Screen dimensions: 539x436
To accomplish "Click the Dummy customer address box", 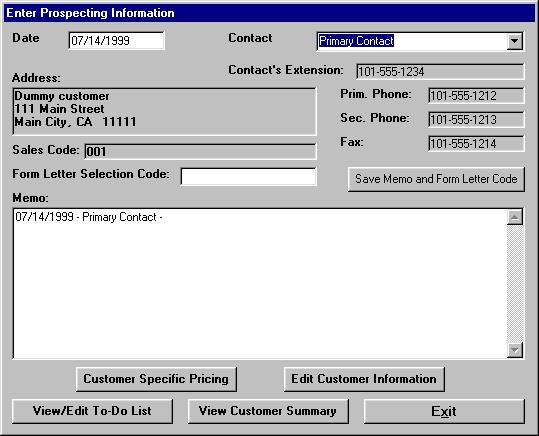I will click(x=164, y=111).
